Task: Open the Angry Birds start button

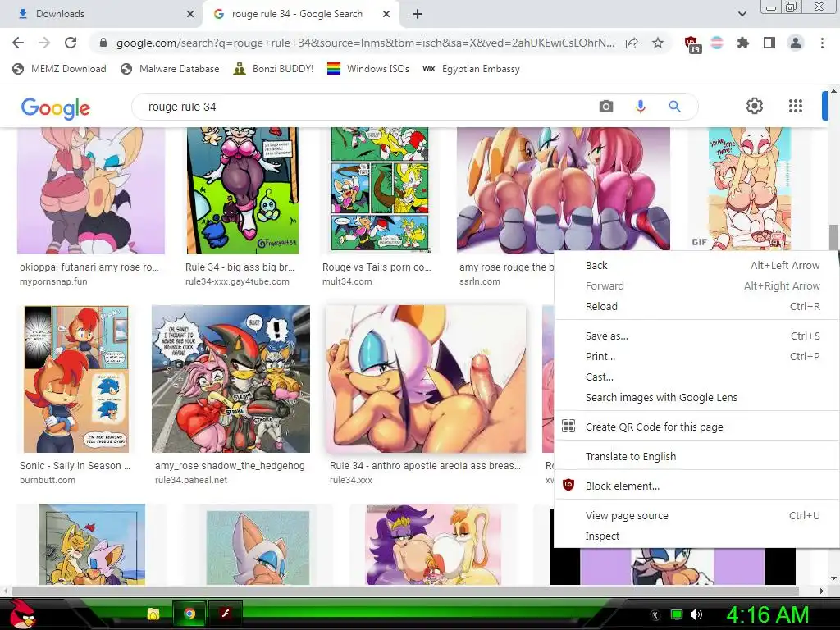Action: pos(21,614)
